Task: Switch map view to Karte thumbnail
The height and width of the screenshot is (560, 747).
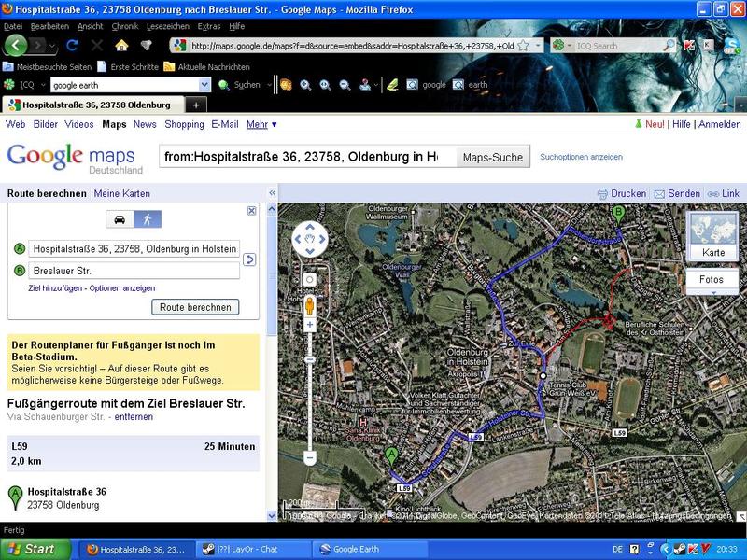Action: [x=712, y=236]
